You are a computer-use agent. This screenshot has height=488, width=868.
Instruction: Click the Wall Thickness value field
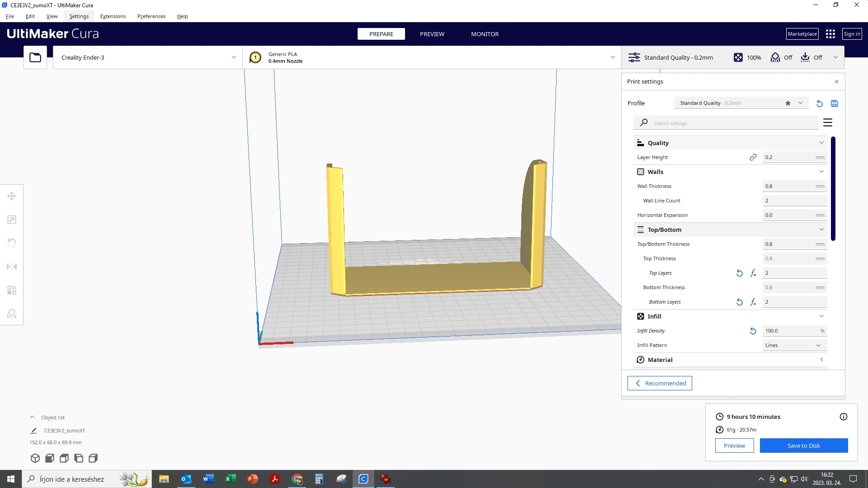(795, 186)
